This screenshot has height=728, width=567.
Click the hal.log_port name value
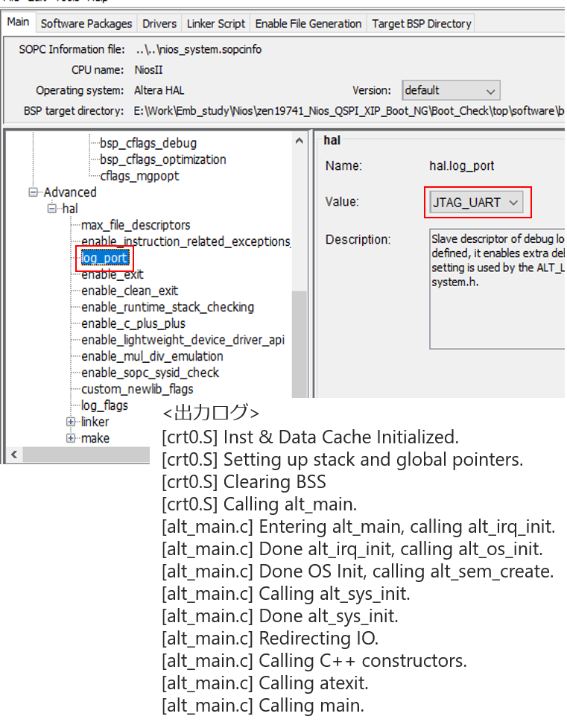pyautogui.click(x=462, y=165)
